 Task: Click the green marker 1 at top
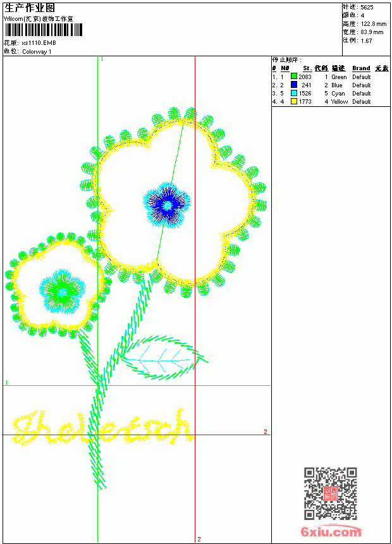(102, 59)
